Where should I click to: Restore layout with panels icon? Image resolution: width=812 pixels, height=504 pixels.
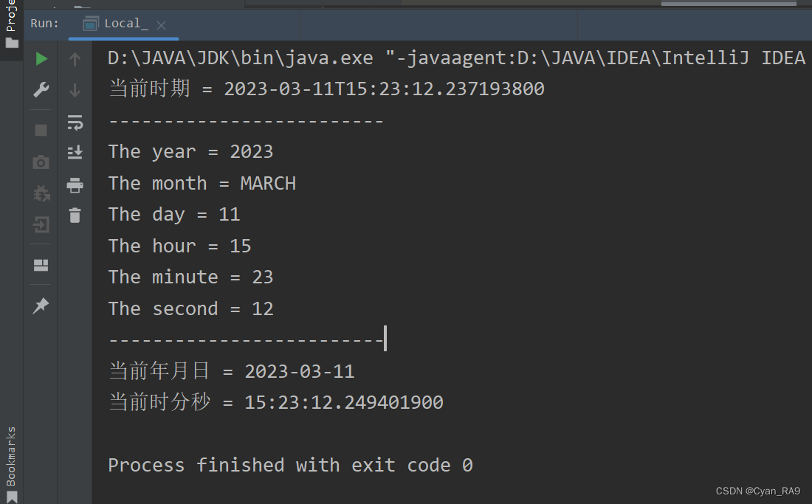coord(41,265)
